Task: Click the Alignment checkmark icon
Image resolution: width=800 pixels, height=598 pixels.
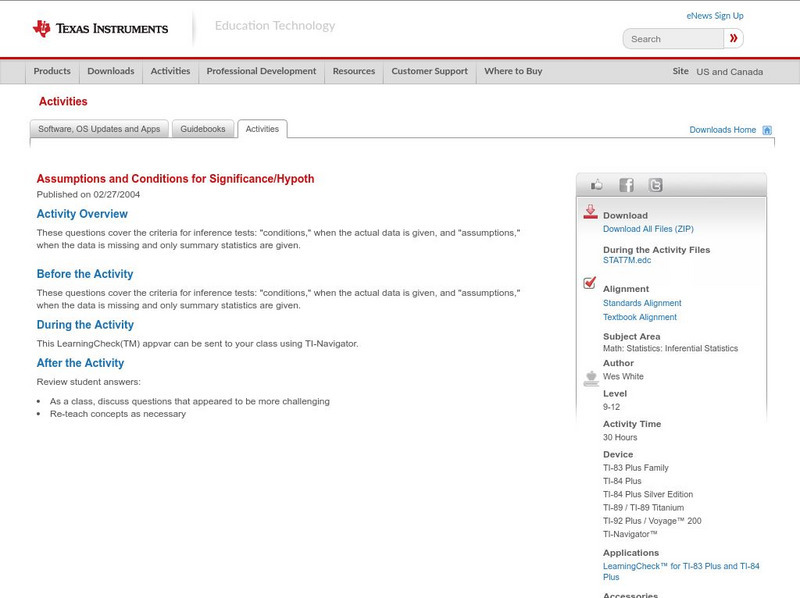Action: coord(590,284)
